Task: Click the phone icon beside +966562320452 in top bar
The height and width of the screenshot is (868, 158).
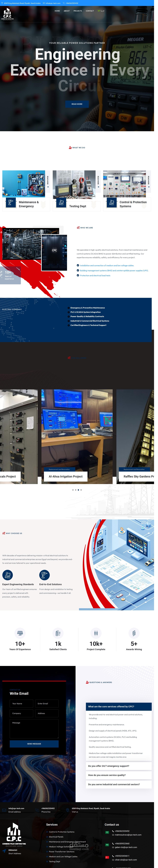Action: click(x=64, y=3)
